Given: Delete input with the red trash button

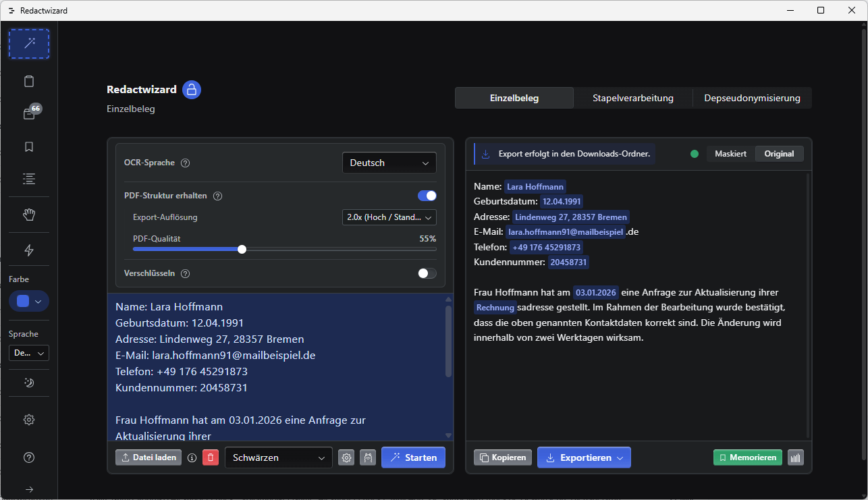Looking at the screenshot, I should coord(211,457).
